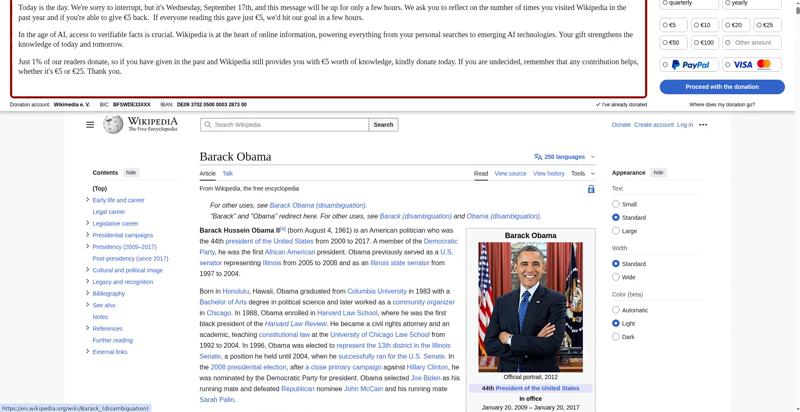
Task: Open the 250 languages dropdown
Action: point(564,157)
